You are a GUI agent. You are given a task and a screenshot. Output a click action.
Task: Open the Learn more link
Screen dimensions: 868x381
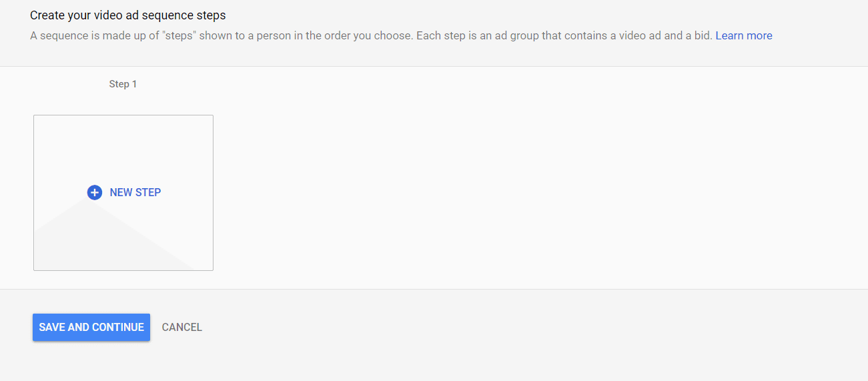point(743,35)
